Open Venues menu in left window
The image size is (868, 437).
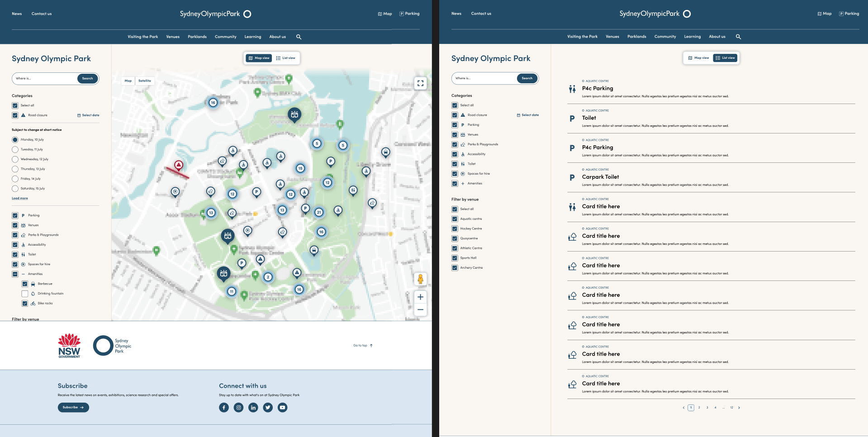tap(173, 37)
